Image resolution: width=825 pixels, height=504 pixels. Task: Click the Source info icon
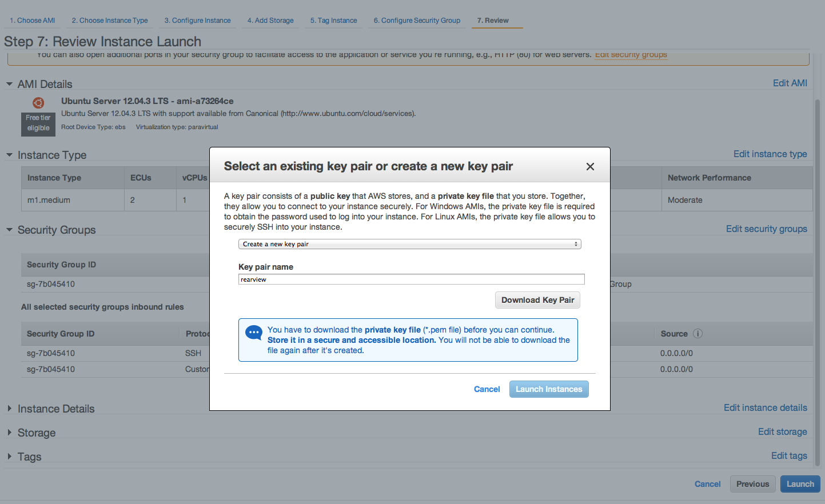698,334
